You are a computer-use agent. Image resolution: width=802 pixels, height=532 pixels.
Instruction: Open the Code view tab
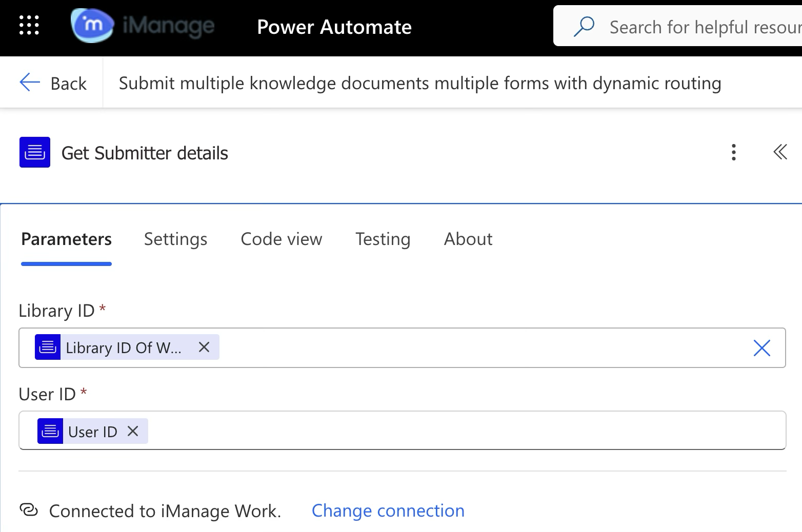tap(282, 239)
